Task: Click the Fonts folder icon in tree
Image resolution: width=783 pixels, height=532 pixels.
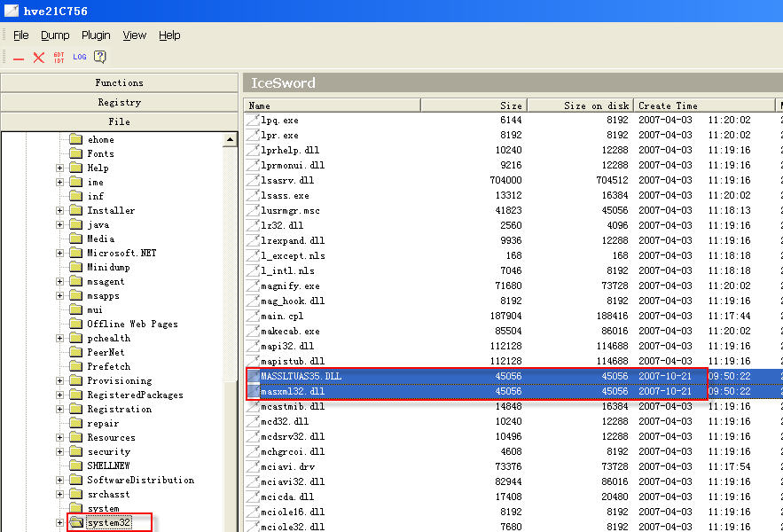Action: [76, 153]
